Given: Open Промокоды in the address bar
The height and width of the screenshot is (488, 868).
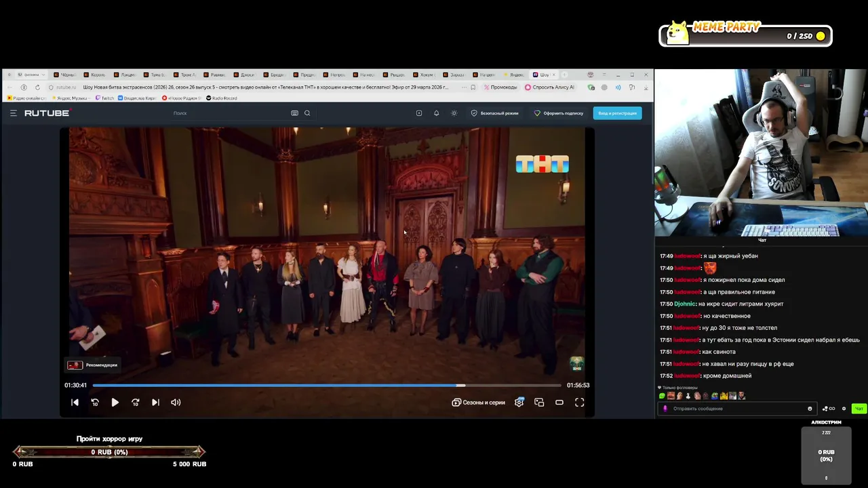Looking at the screenshot, I should (500, 87).
